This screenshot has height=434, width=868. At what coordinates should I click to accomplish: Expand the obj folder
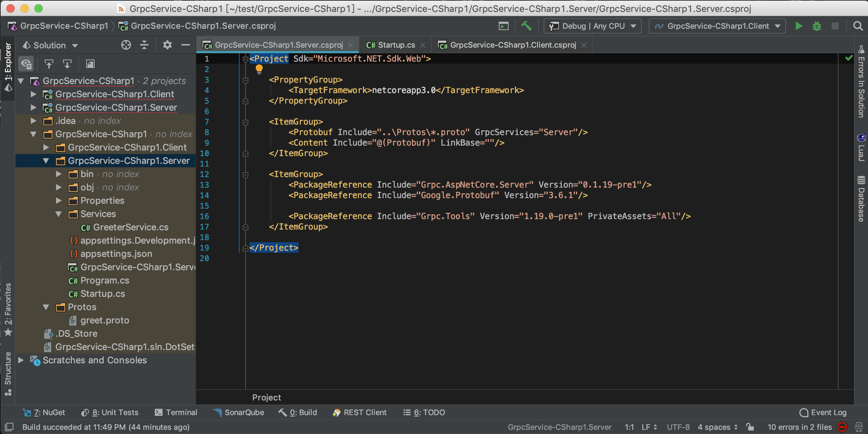pyautogui.click(x=59, y=187)
